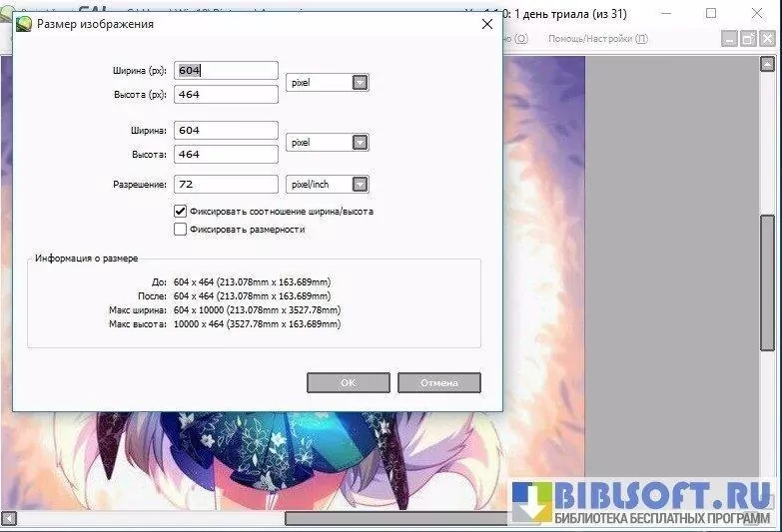Expand the second pixel unit dropdown
This screenshot has height=532, width=782.
[360, 143]
